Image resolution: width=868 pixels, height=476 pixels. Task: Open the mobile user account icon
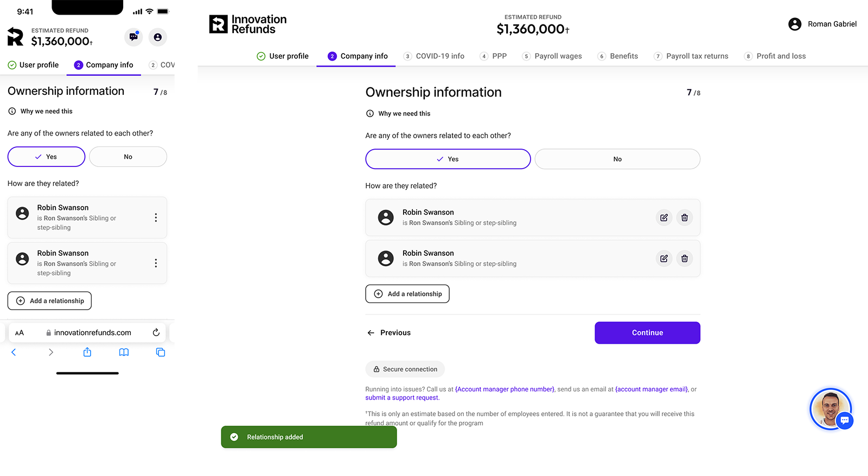(x=157, y=37)
